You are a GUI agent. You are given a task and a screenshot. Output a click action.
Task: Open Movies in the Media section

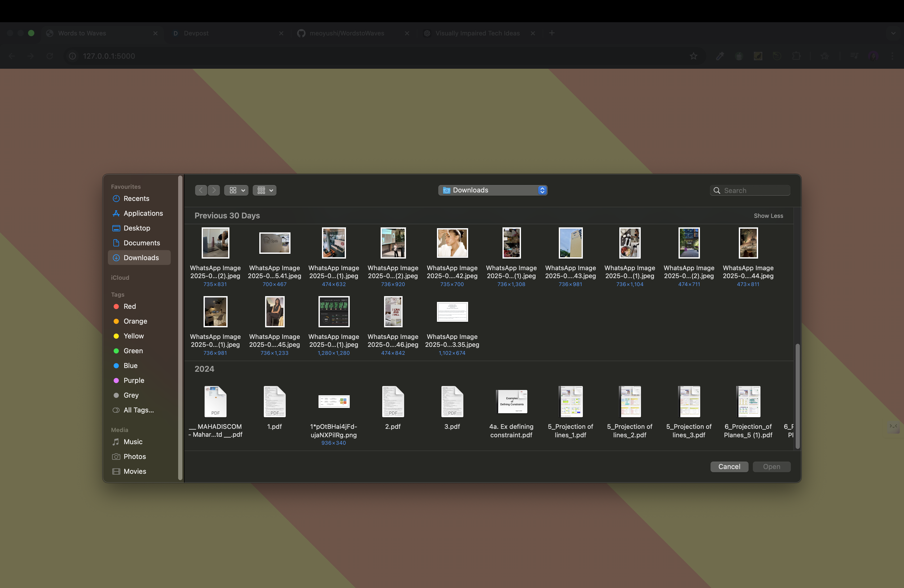coord(135,471)
